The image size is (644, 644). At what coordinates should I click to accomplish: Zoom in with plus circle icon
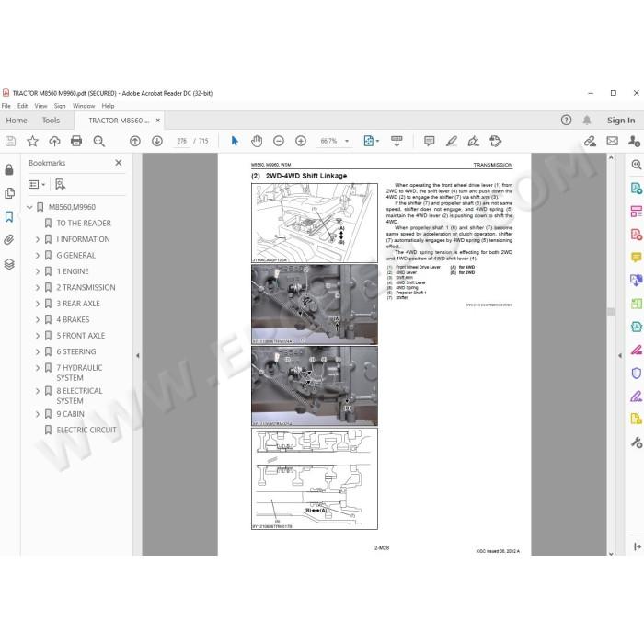click(301, 142)
